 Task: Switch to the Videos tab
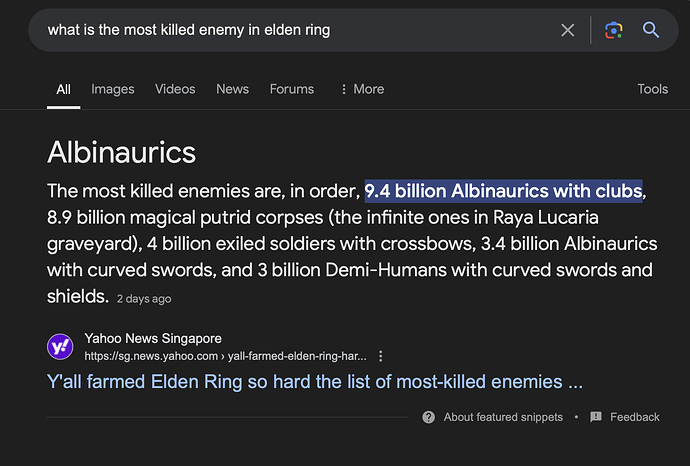pos(175,89)
